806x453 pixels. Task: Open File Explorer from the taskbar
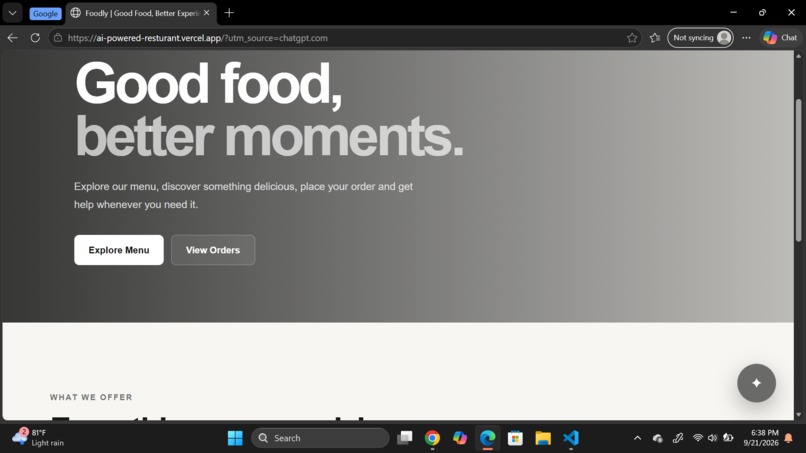[543, 438]
